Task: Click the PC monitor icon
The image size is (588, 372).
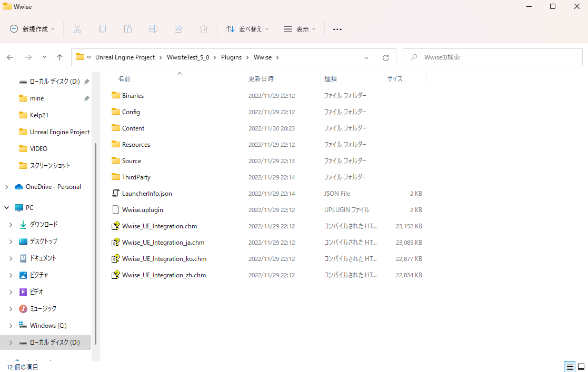Action: coord(19,207)
